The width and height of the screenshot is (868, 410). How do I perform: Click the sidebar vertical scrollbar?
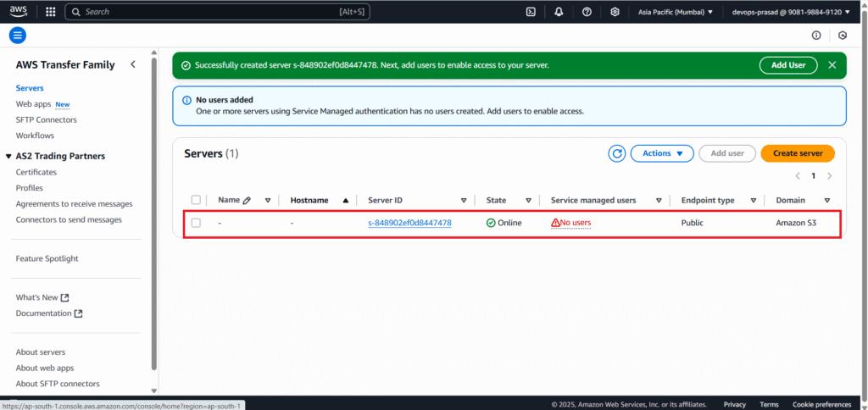[154, 213]
